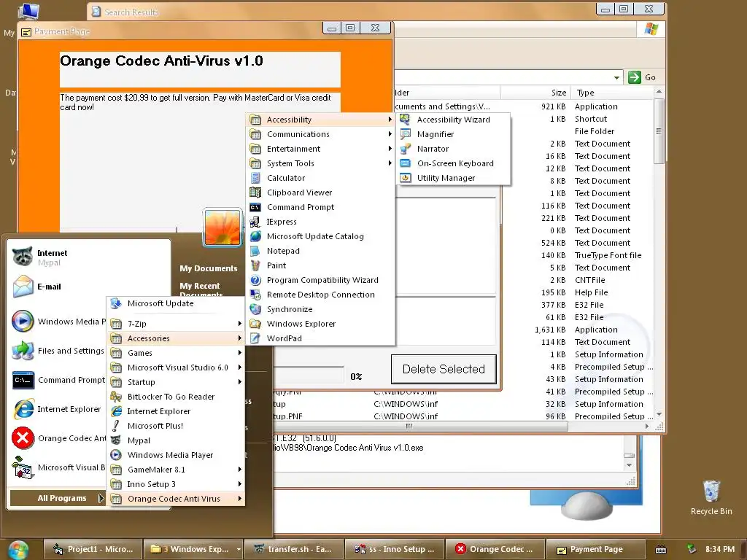747x560 pixels.
Task: Open Microsoft Update in All Programs
Action: coord(175,303)
